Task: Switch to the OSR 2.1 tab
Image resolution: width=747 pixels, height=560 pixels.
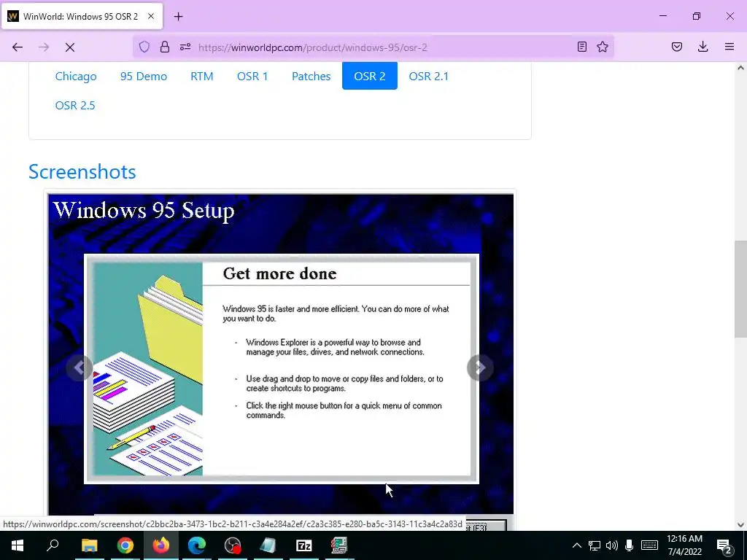Action: 428,76
